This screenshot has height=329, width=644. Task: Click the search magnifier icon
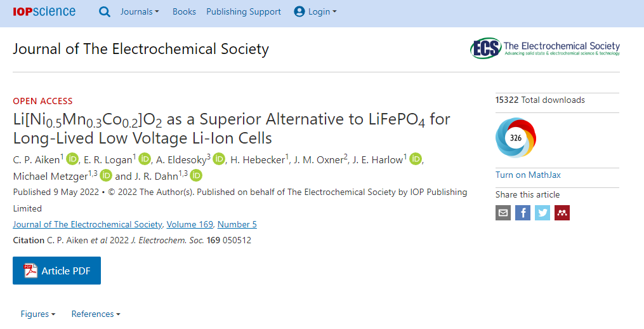coord(105,11)
